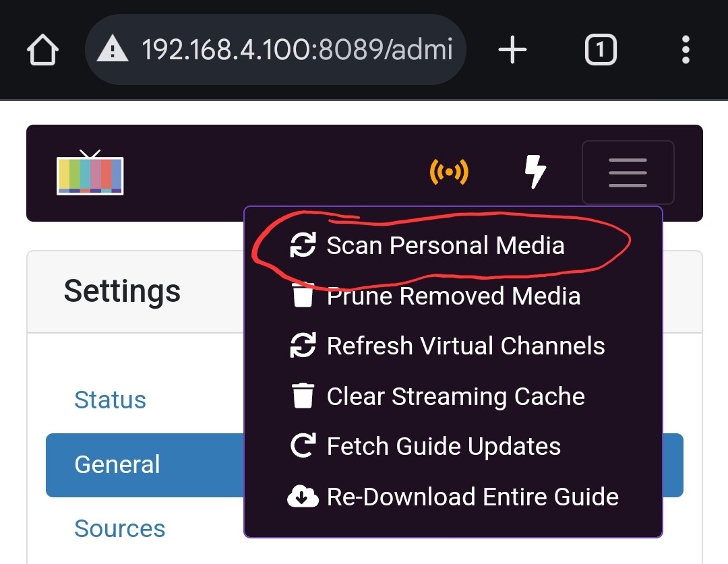Select Re-Download Entire Guide

point(472,497)
